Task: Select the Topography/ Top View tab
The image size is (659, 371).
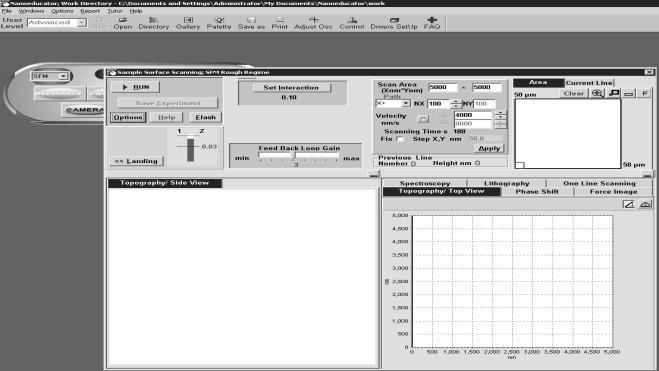Action: pyautogui.click(x=442, y=192)
